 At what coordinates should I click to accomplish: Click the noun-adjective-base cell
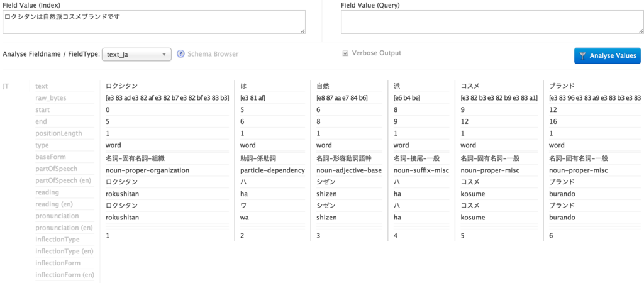348,170
